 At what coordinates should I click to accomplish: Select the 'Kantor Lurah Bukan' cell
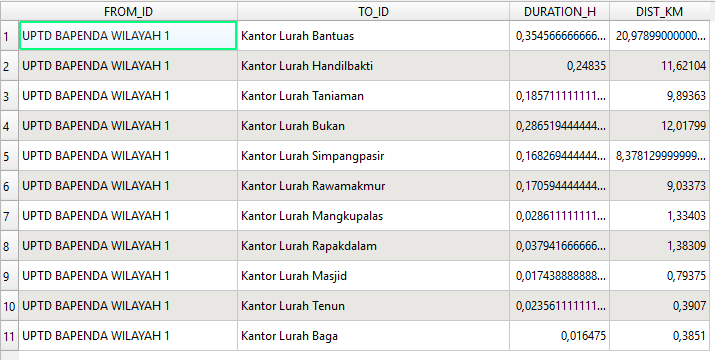click(x=373, y=126)
